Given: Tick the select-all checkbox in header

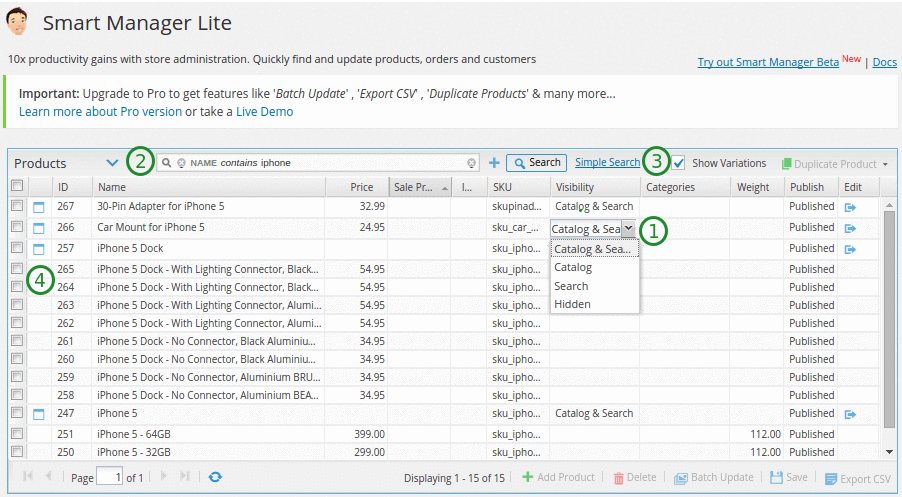Looking at the screenshot, I should tap(17, 185).
